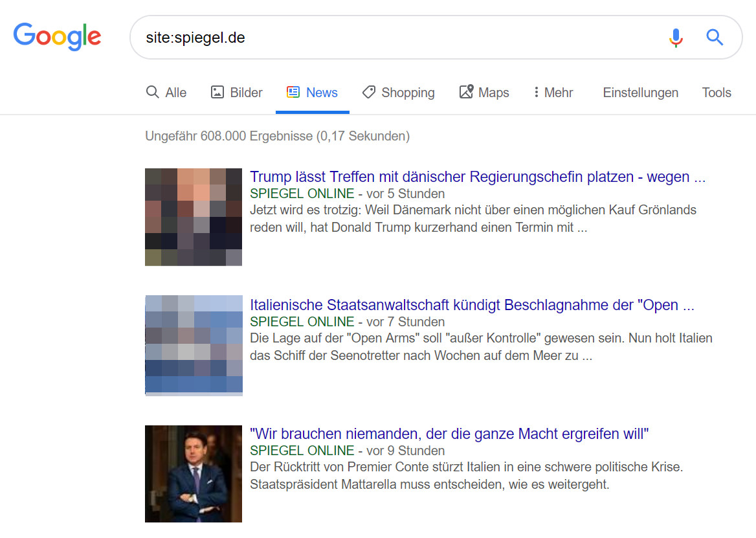Click the microphone voice search icon
Screen dimensions: 756x538
[x=676, y=38]
